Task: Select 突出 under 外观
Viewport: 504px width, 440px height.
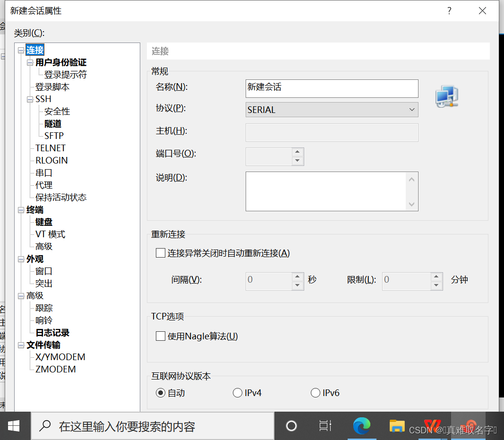Action: tap(44, 284)
